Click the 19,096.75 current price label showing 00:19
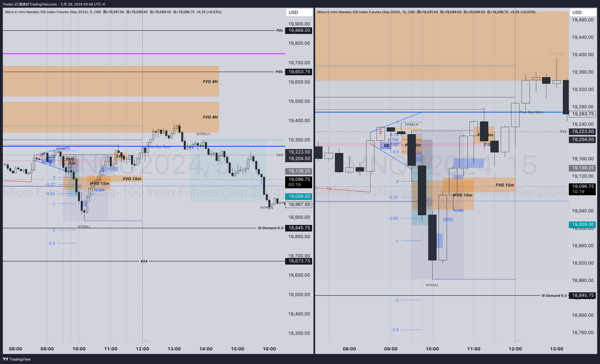 [x=299, y=182]
